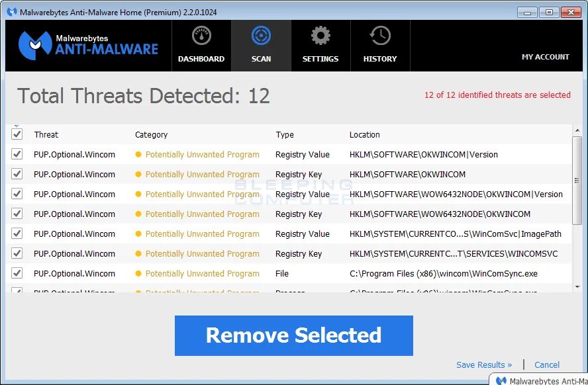Select the HKLM\SOFTWARE\WOW6432NODE\OKWINCOM location
Screen dimensions: 588x385
pos(440,214)
